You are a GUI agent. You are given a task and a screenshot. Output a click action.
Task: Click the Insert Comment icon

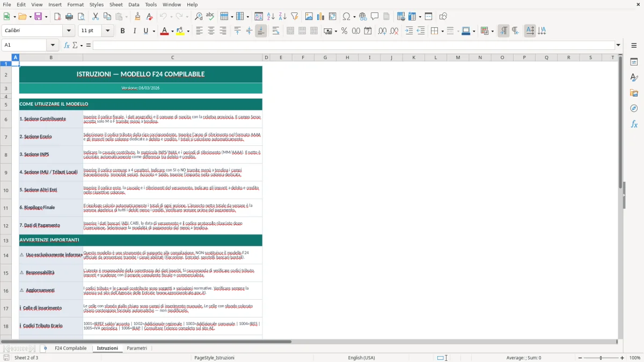click(x=375, y=17)
